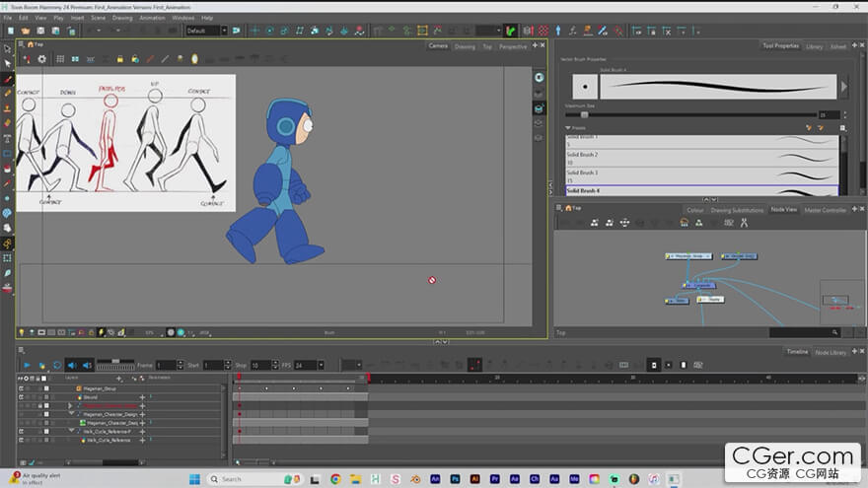Switch to the Node View tab
The width and height of the screenshot is (868, 488).
pos(783,210)
